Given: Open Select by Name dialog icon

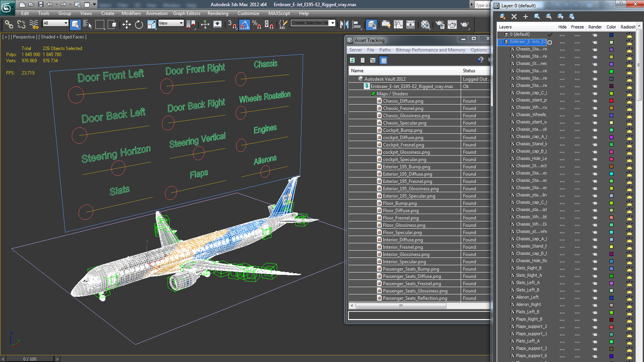Looking at the screenshot, I should tap(87, 24).
